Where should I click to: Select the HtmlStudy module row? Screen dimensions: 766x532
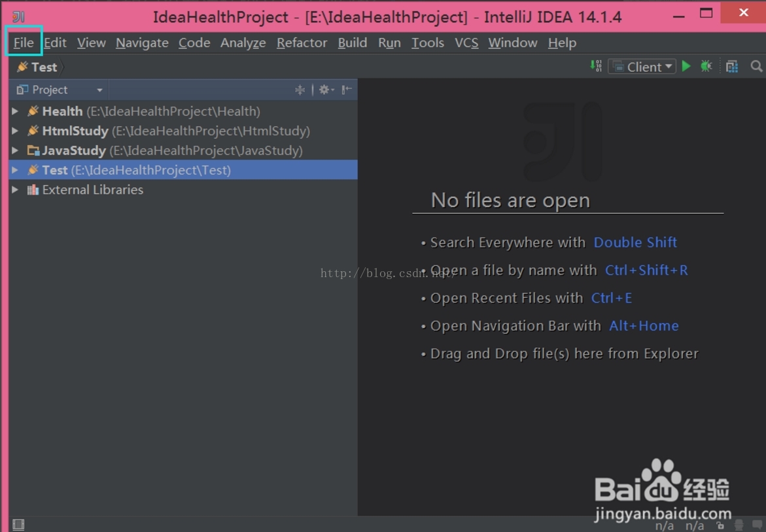click(x=183, y=131)
